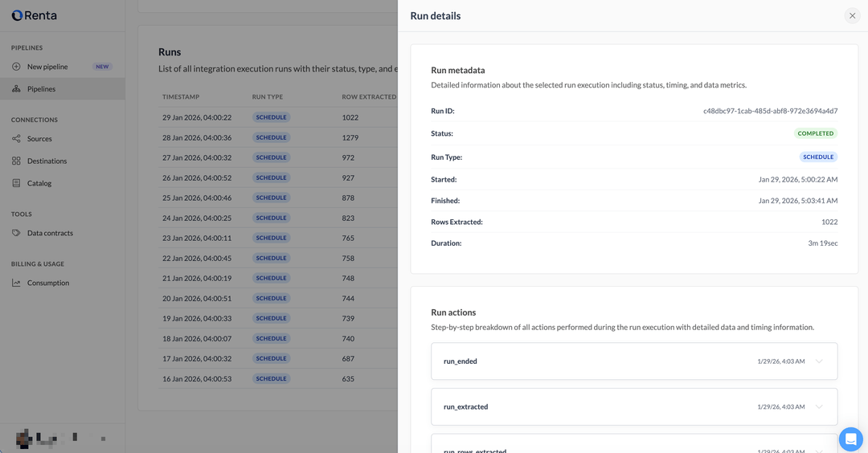Click the Consumption chart icon

16,283
